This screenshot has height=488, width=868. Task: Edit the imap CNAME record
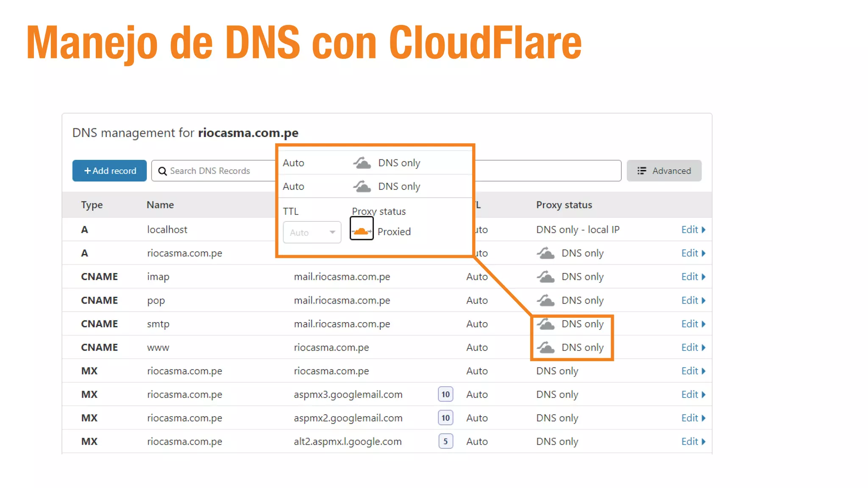pyautogui.click(x=693, y=276)
